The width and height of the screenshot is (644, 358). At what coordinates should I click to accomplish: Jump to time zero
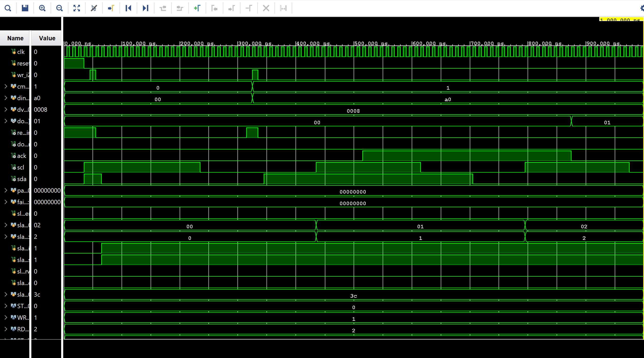click(x=128, y=8)
